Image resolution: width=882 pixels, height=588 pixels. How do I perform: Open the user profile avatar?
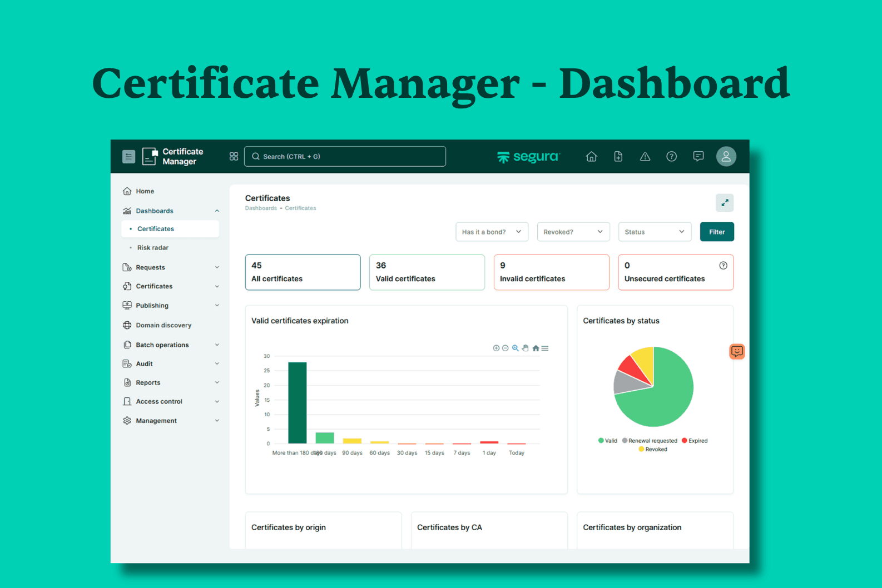(x=726, y=157)
